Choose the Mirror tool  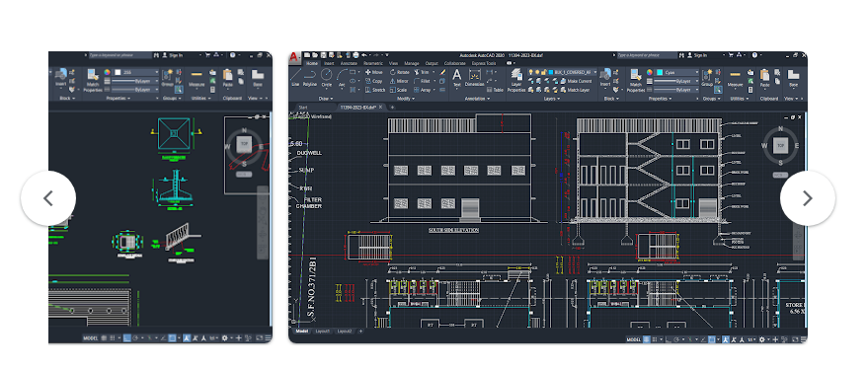coord(399,81)
